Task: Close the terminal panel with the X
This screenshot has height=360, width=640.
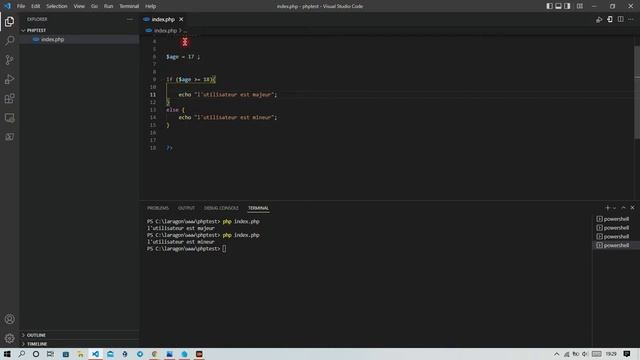Action: click(632, 208)
